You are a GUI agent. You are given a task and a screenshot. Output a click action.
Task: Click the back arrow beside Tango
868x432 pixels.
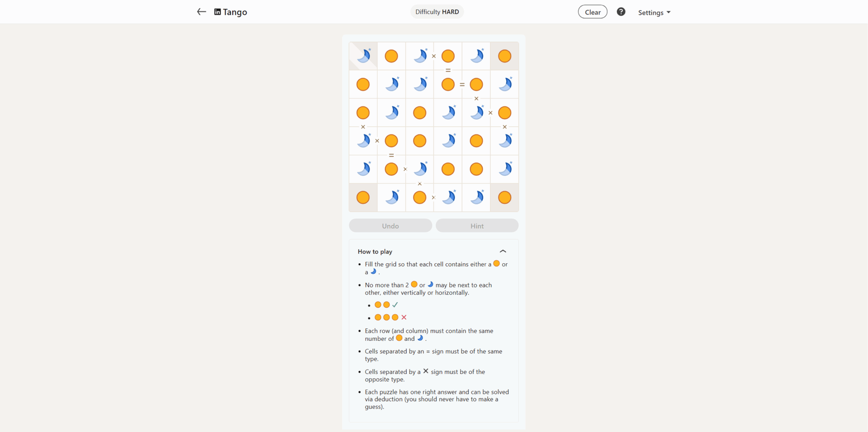click(201, 11)
